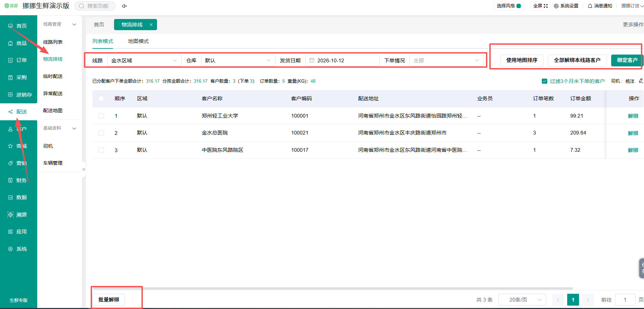The height and width of the screenshot is (309, 644).
Task: Collapse the submenu with double-arrow icon
Action: tap(84, 169)
